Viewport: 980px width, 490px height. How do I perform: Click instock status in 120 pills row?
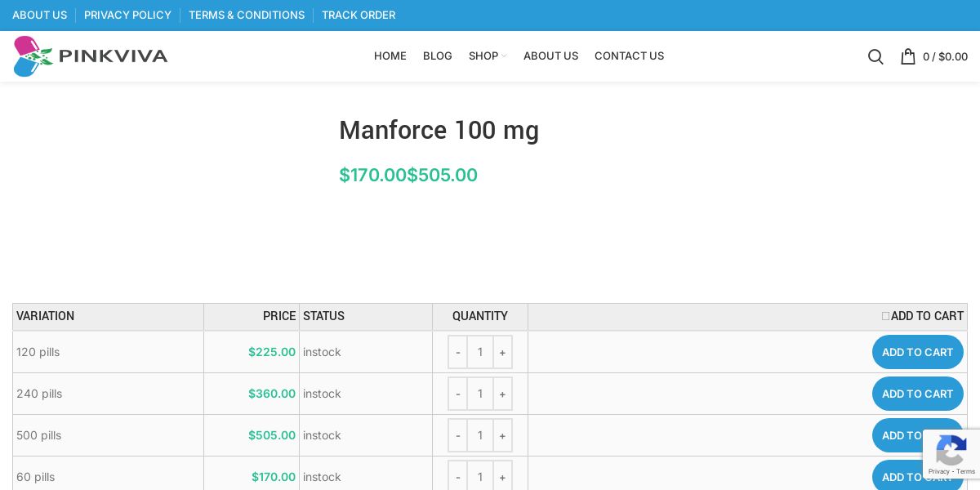tap(322, 352)
